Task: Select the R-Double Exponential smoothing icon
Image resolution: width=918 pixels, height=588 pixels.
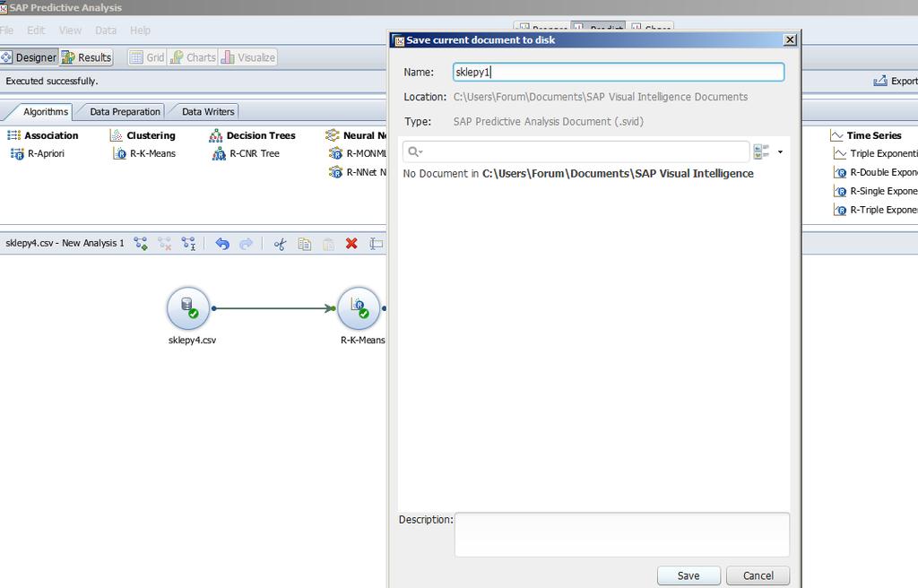Action: 840,172
